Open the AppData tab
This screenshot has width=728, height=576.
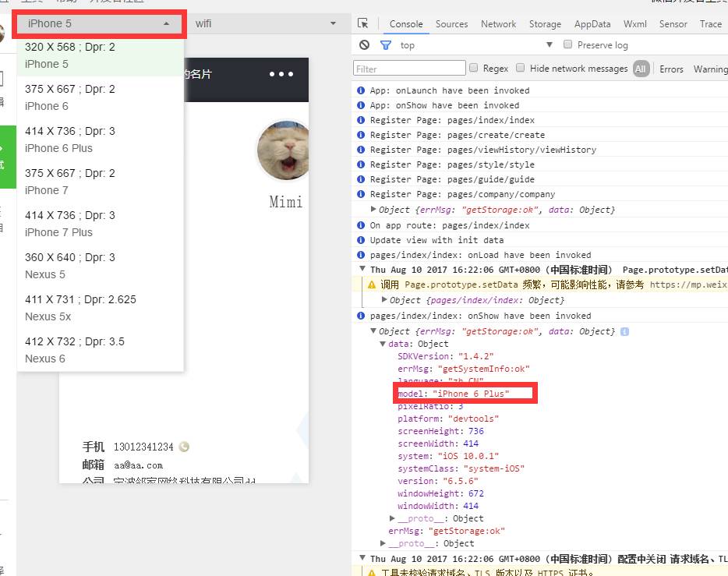592,24
